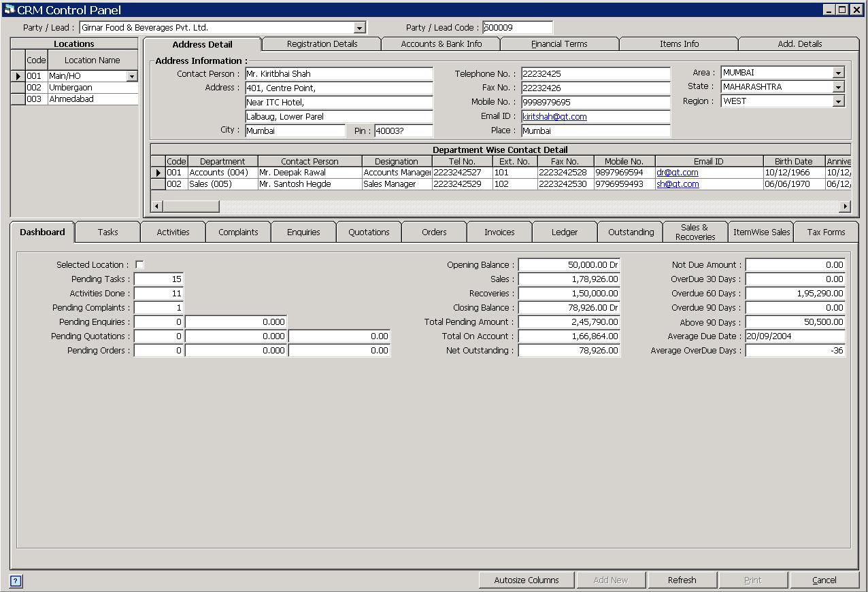Select the Accounts row marker in department grid
This screenshot has height=592, width=868.
158,173
